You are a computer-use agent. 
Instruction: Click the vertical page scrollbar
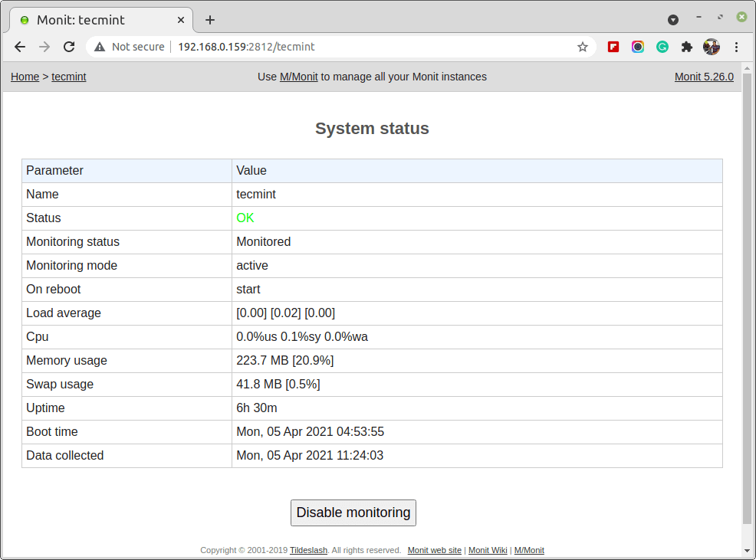[748, 306]
